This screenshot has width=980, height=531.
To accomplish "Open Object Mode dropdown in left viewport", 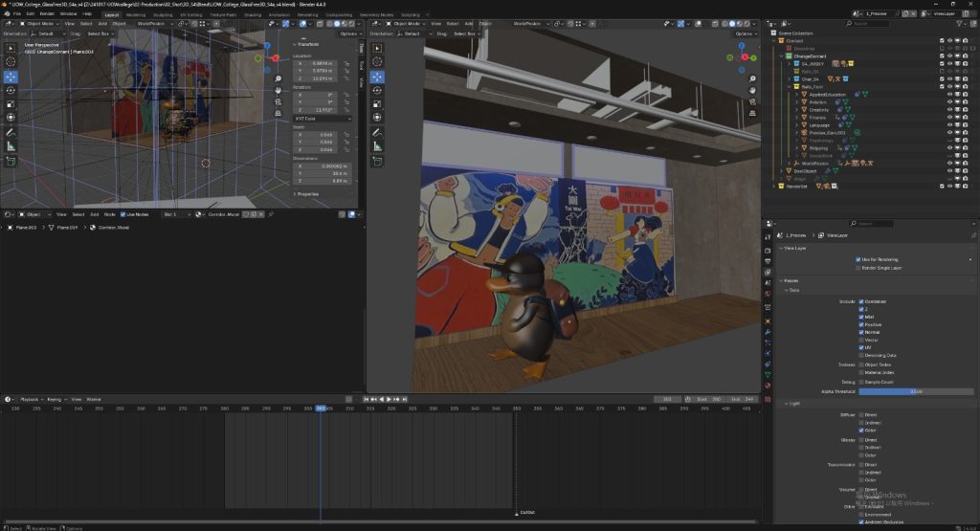I will (40, 24).
